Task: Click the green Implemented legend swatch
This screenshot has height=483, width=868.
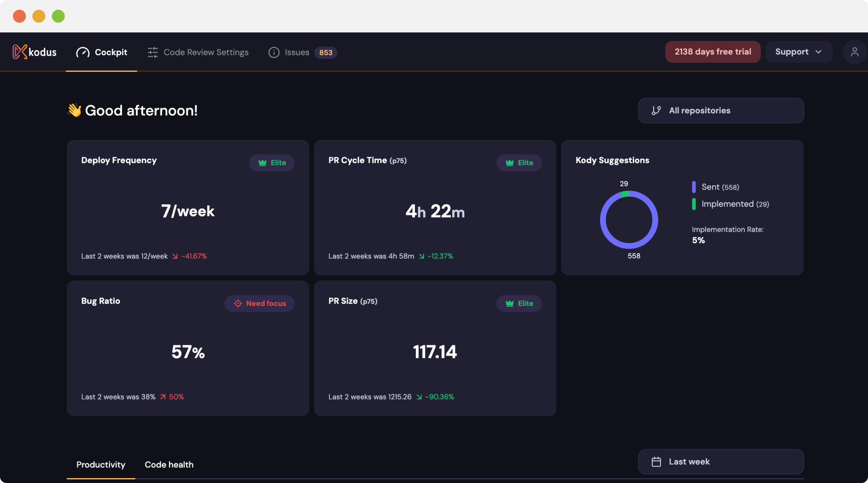Action: point(694,204)
